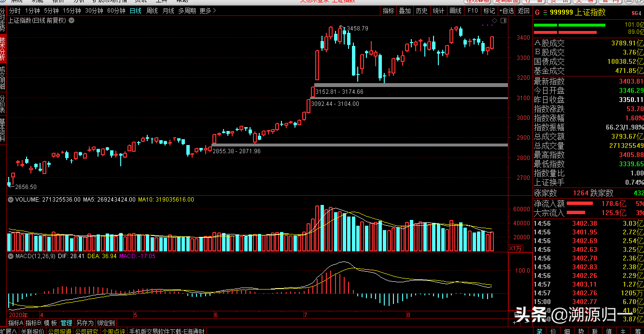Click the 3152.81 - 3174.66 gap label
644x334 pixels.
339,92
